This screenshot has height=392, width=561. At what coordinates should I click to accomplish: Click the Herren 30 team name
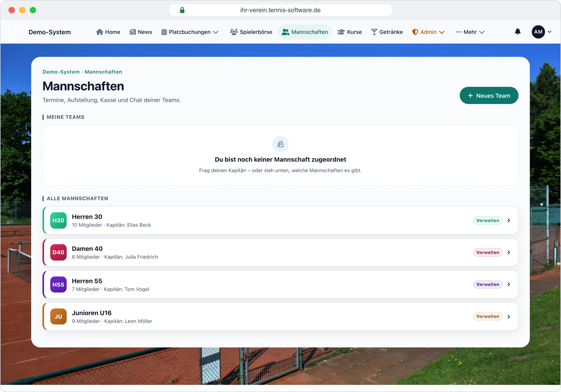click(87, 217)
